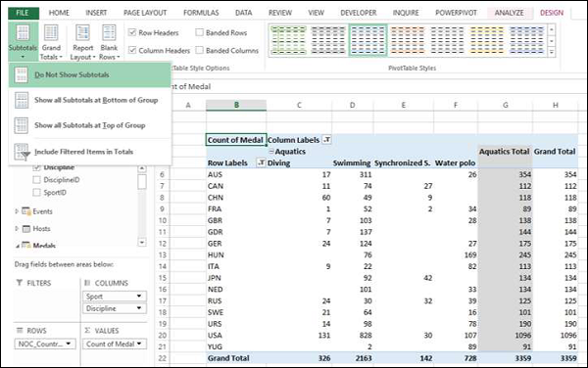Image resolution: width=588 pixels, height=368 pixels.
Task: Enable the Banded Columns checkbox
Action: click(x=200, y=50)
